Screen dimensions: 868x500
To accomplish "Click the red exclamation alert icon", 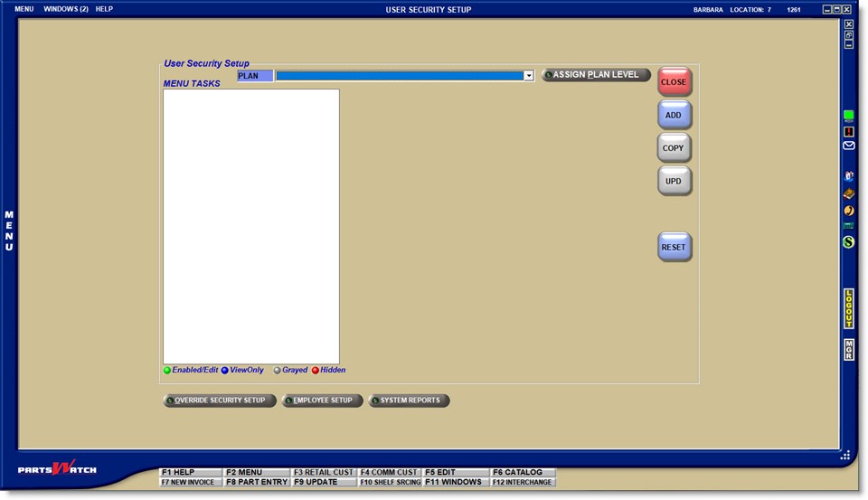I will pyautogui.click(x=848, y=131).
